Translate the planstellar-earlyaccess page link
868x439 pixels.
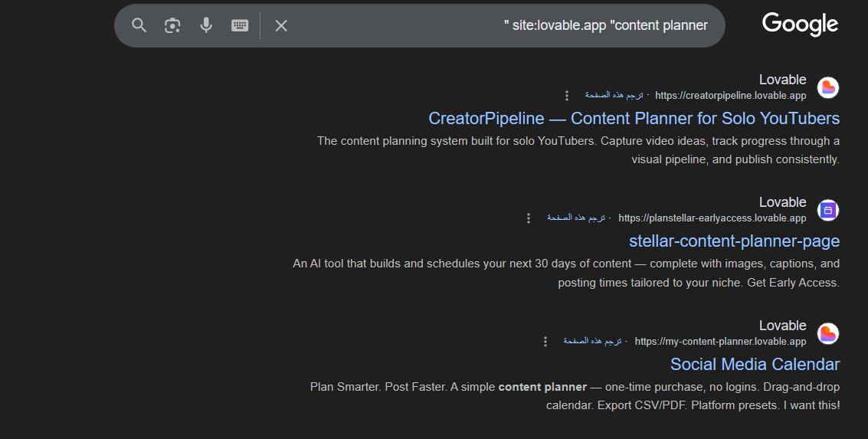click(x=575, y=218)
